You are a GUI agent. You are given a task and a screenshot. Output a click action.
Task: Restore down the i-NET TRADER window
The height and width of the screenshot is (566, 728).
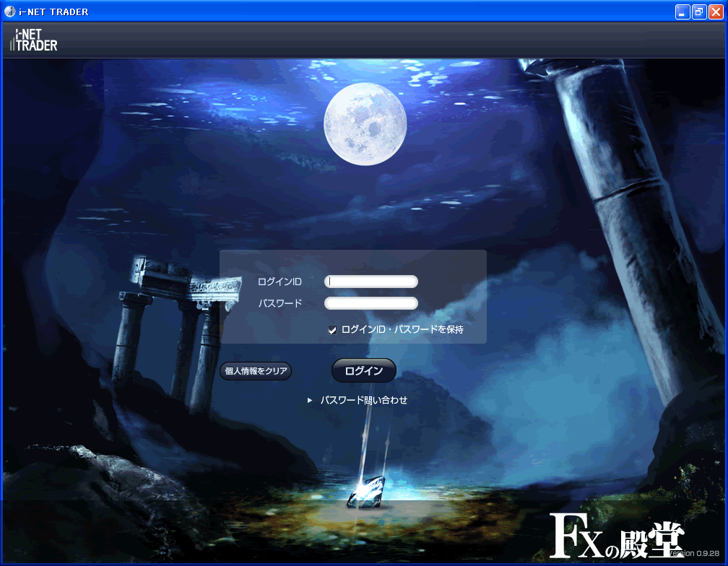point(699,12)
